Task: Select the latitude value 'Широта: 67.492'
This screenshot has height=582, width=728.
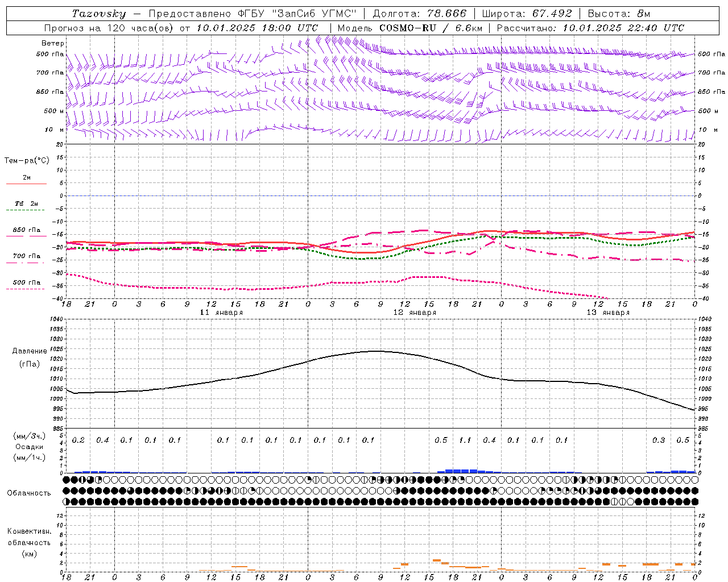Action: (x=527, y=14)
